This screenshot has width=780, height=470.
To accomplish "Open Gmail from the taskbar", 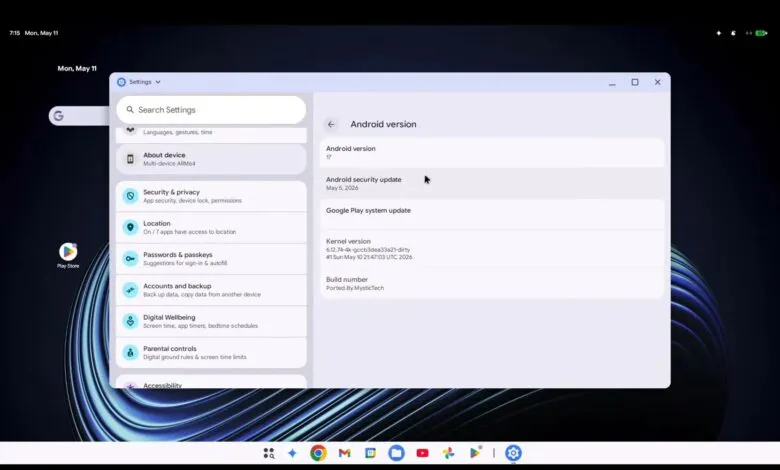I will coord(345,453).
